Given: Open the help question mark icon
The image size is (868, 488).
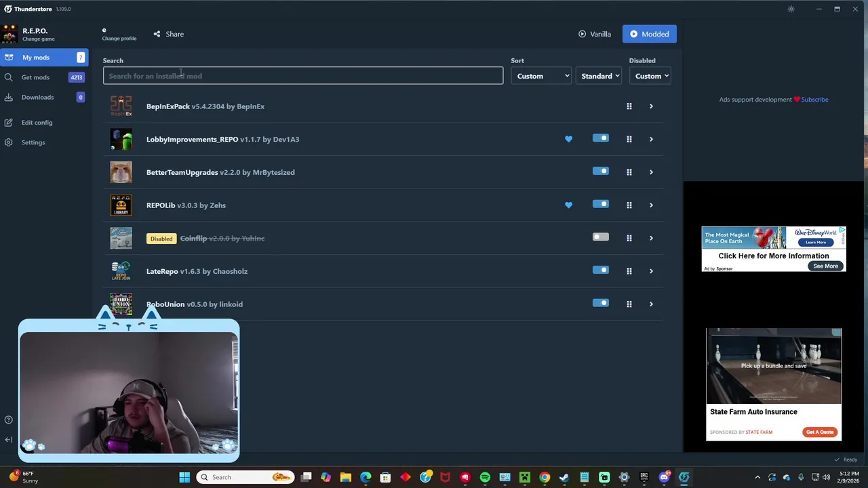Looking at the screenshot, I should (x=8, y=420).
